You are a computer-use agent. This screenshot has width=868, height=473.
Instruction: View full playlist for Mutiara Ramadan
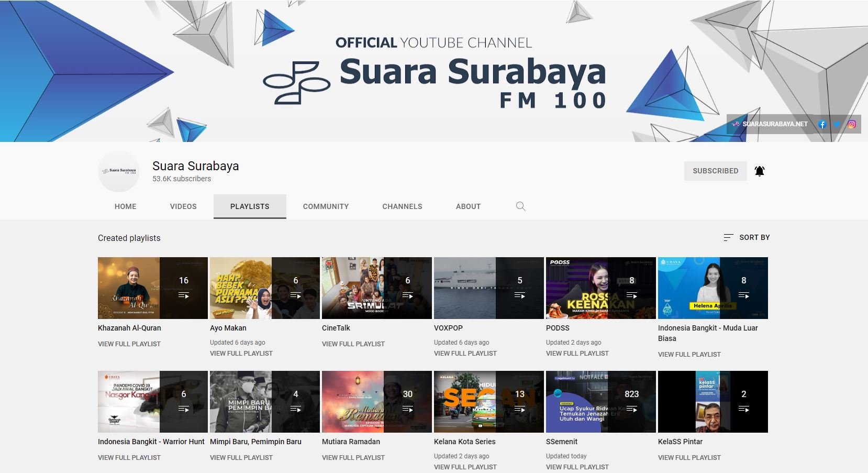point(353,458)
